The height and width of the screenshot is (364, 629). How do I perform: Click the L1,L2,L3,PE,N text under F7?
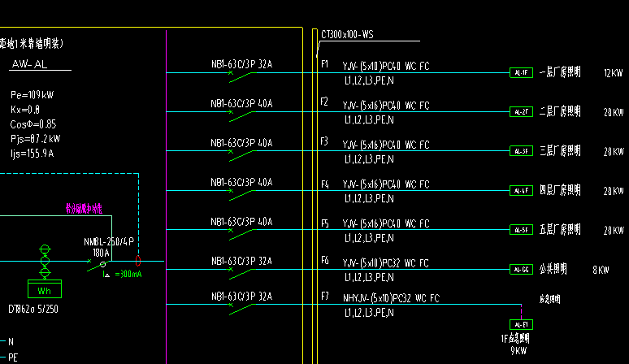[369, 313]
